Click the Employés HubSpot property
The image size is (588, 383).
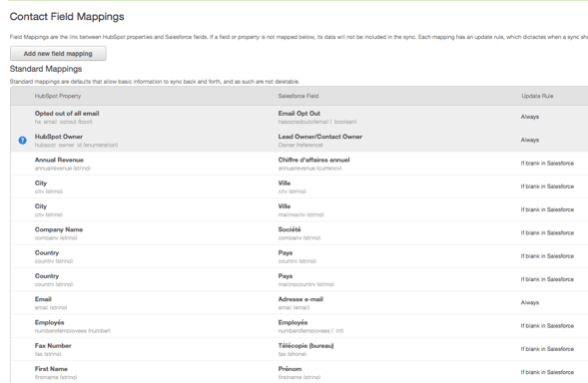click(50, 322)
